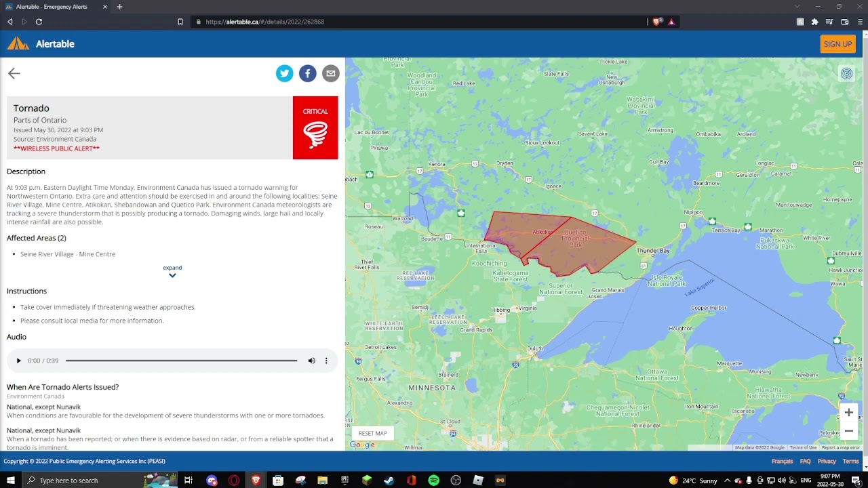Screen dimensions: 868x488
Task: Click the red tornado CRITICAL icon
Action: point(315,127)
